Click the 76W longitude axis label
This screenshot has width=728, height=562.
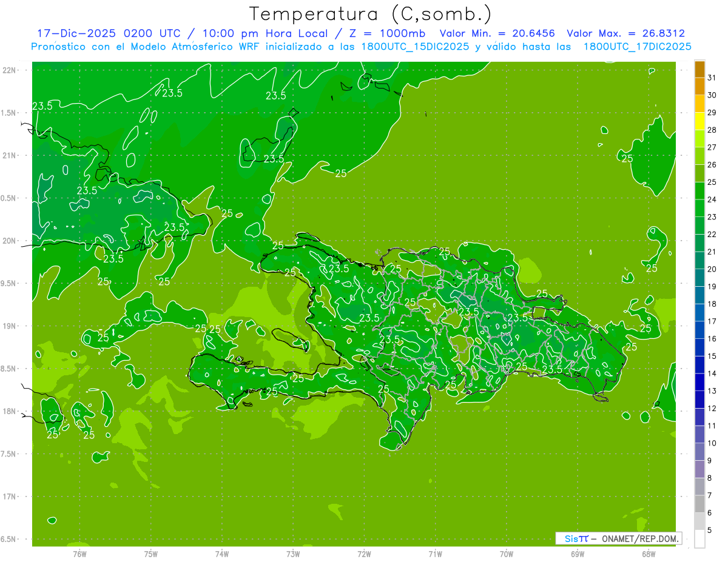point(79,554)
